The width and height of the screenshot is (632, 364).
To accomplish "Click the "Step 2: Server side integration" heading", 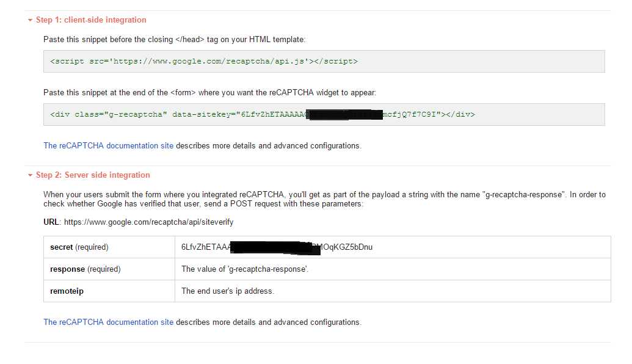I will tap(93, 175).
